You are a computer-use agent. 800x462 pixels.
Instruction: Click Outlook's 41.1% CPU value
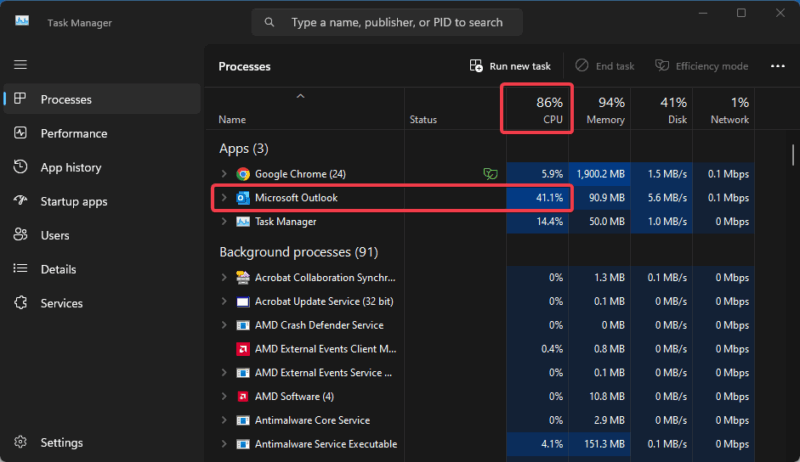[537, 198]
